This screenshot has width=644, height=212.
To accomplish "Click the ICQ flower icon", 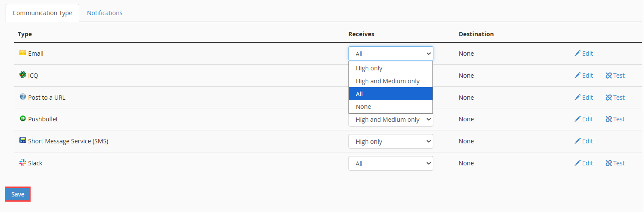I will pos(23,75).
